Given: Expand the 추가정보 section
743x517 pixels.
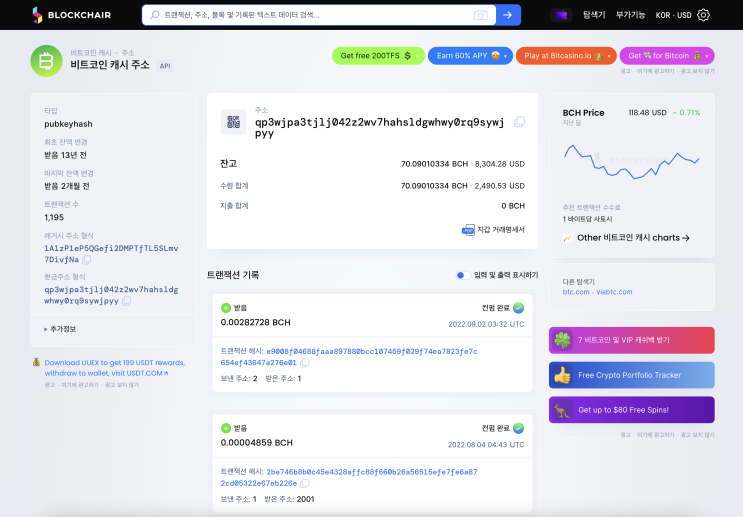Looking at the screenshot, I should 60,329.
